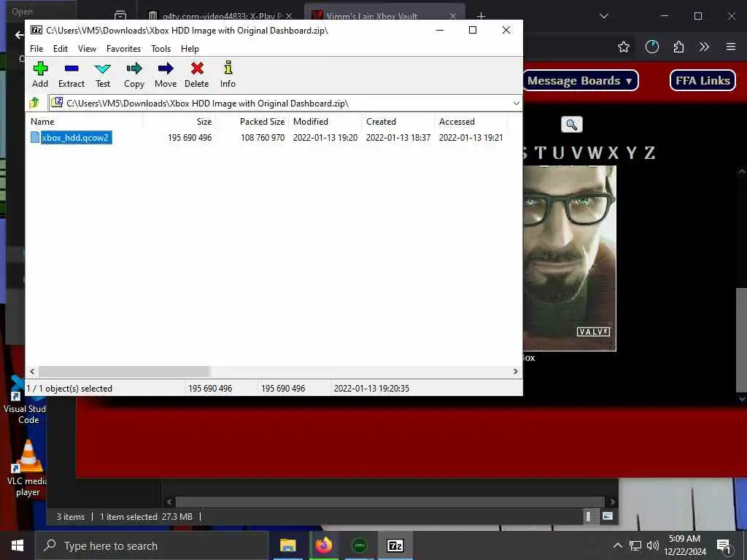Image resolution: width=747 pixels, height=560 pixels.
Task: Open the Firefox hamburger menu
Action: [x=731, y=47]
